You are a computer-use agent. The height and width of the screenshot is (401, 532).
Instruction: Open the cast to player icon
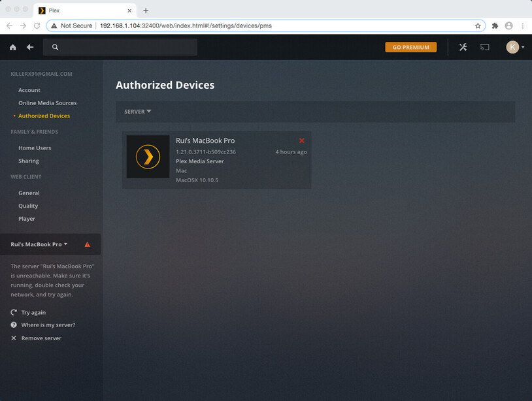484,47
